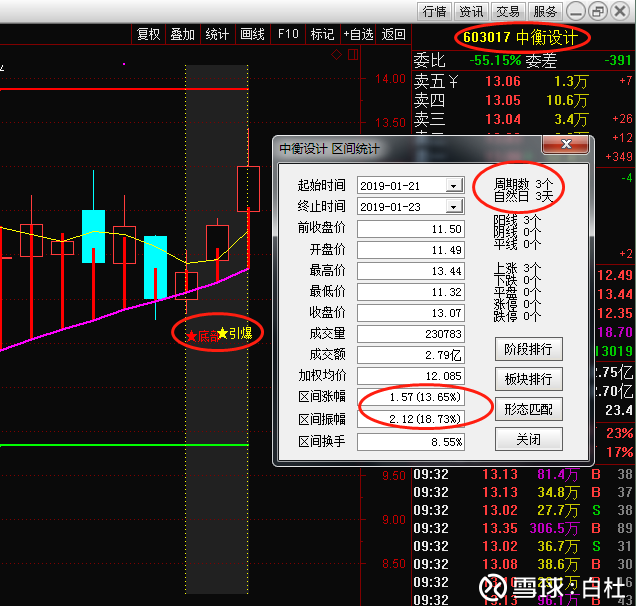
Task: Click the 叠加 toolbar button
Action: click(183, 34)
